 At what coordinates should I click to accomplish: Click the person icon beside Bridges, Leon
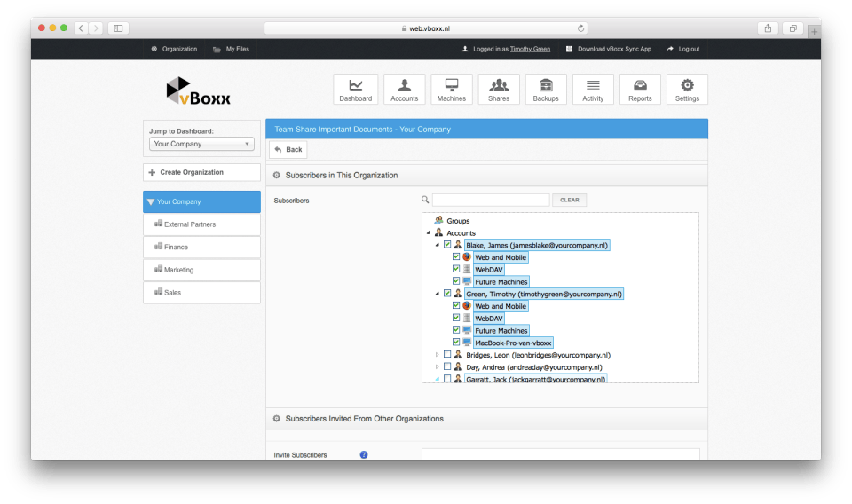tap(458, 355)
